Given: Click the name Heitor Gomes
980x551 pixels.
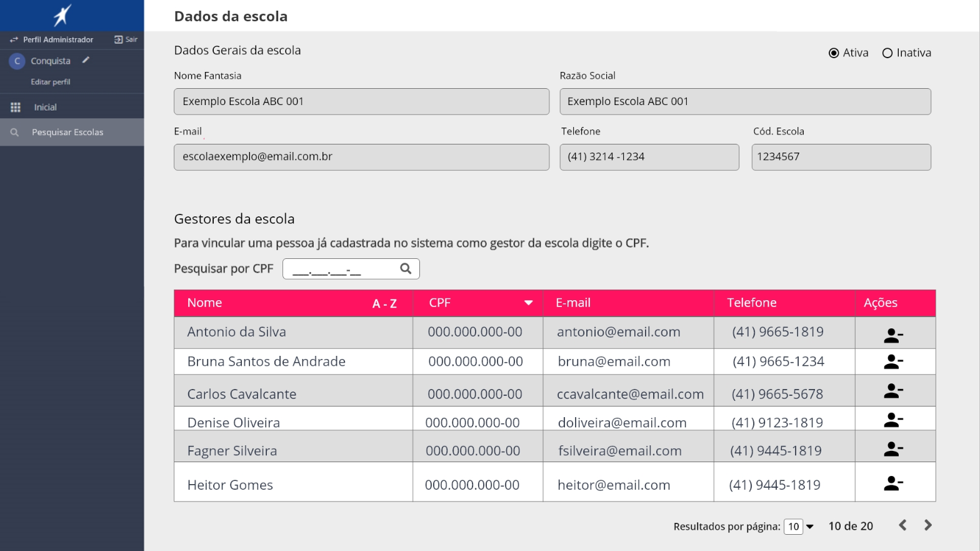Looking at the screenshot, I should click(230, 485).
